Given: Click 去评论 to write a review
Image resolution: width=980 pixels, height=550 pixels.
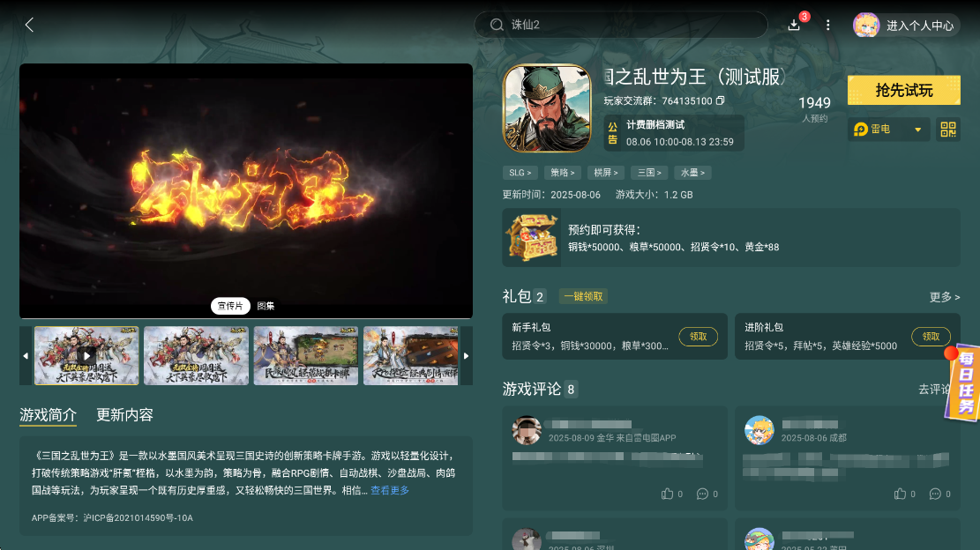Looking at the screenshot, I should click(x=935, y=390).
